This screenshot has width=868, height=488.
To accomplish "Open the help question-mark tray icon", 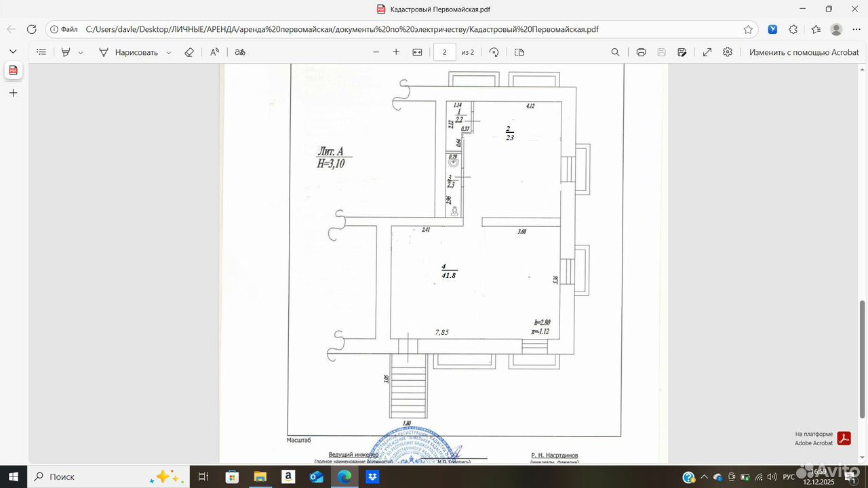I will click(688, 476).
